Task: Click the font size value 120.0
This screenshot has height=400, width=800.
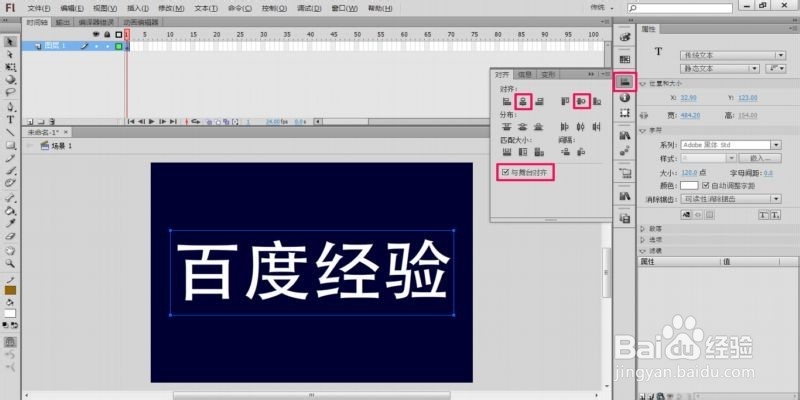Action: pos(690,173)
